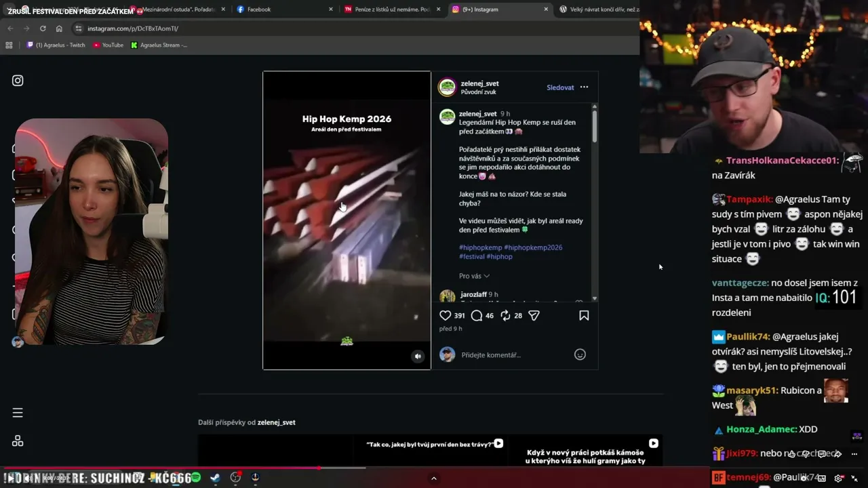Play the stream video using the play button
The width and height of the screenshot is (868, 488).
(11, 478)
